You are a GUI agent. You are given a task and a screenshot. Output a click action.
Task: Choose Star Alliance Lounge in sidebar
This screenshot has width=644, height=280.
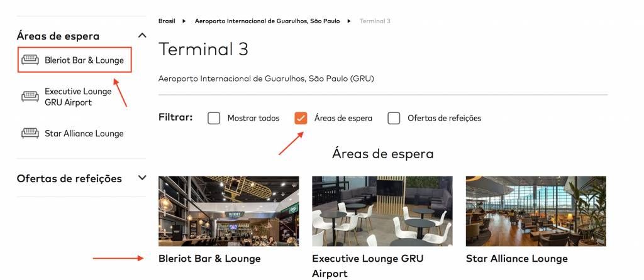tap(84, 134)
